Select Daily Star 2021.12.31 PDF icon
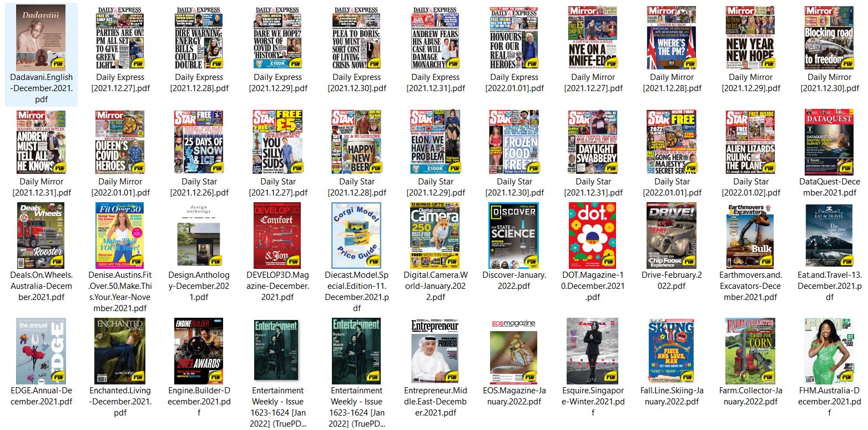This screenshot has width=868, height=430. (x=593, y=142)
